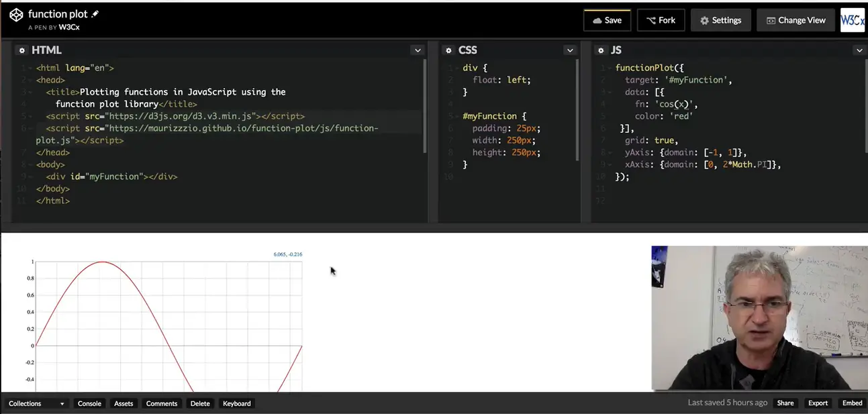The width and height of the screenshot is (868, 414).
Task: Click the "color: 'red'" line
Action: pos(664,116)
